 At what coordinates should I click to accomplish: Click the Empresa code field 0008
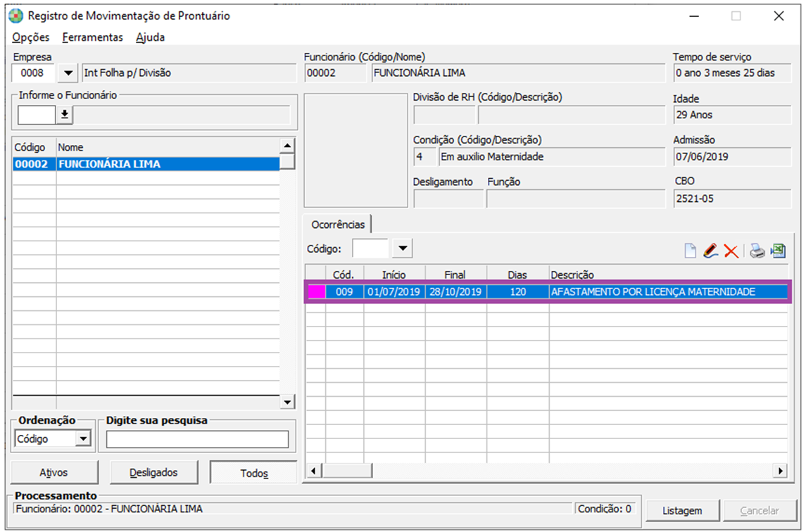pos(33,73)
